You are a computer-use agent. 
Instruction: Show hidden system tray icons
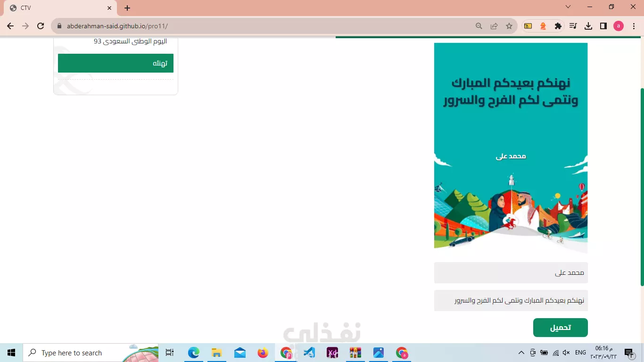(x=521, y=353)
